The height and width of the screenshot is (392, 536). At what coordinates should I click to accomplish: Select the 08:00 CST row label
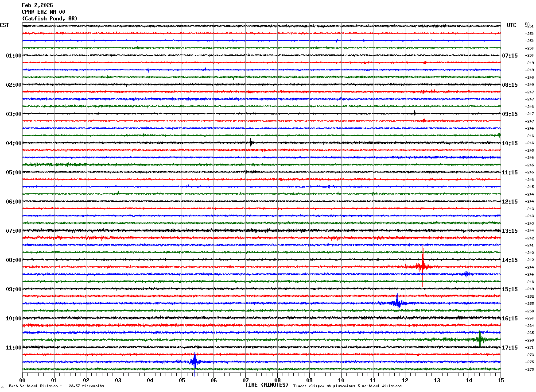pyautogui.click(x=14, y=260)
